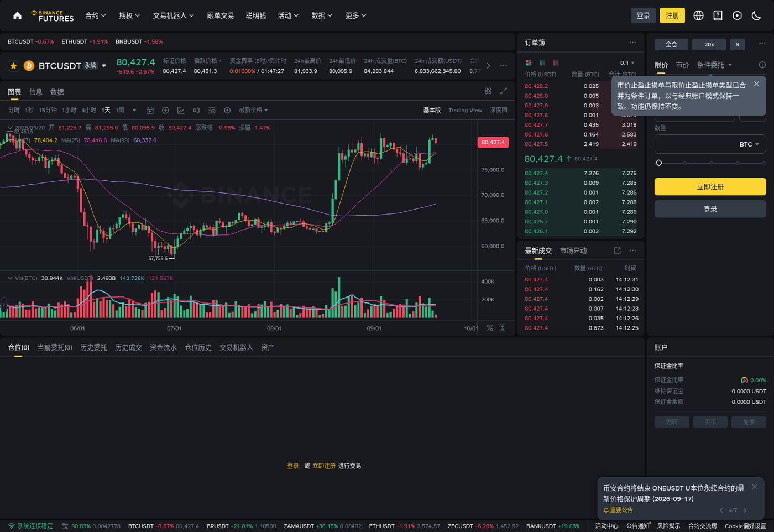Show only sell orders in order book
This screenshot has height=532, width=774.
pos(556,63)
